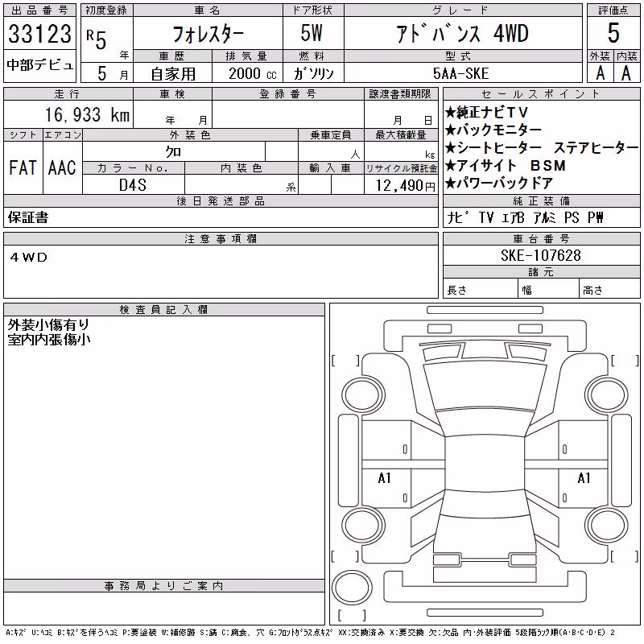The width and height of the screenshot is (644, 644).
Task: Click the spare tire circle below diagram
Action: pos(352,588)
